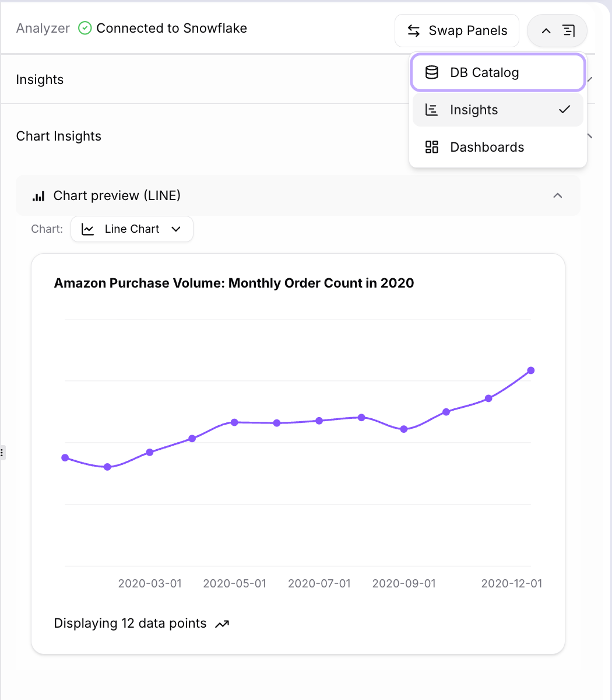Click the bar chart icon beside Chart preview

[x=38, y=196]
